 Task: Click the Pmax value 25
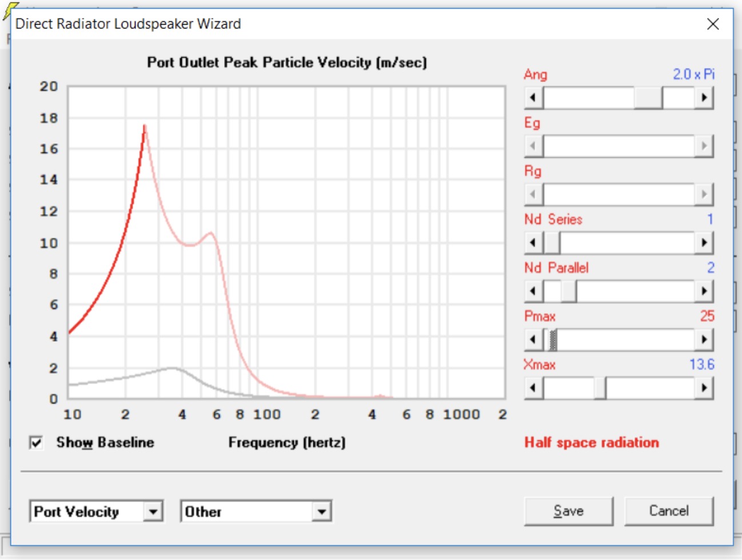click(707, 316)
